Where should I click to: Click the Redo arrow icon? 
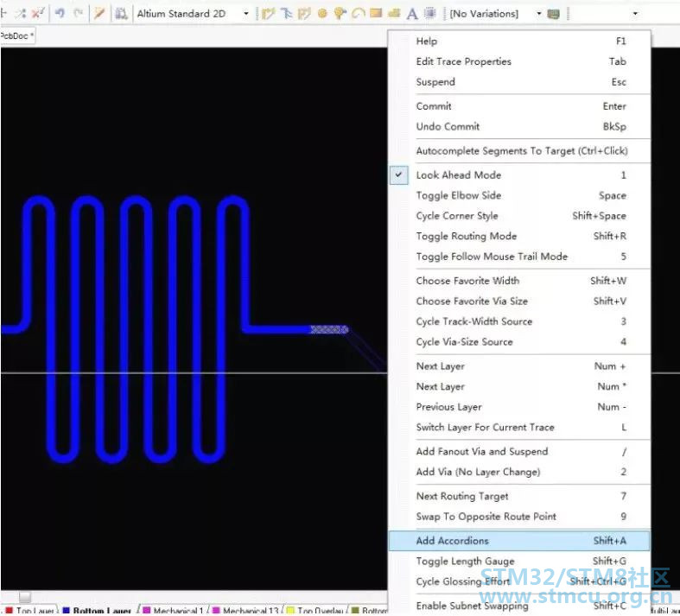[79, 14]
